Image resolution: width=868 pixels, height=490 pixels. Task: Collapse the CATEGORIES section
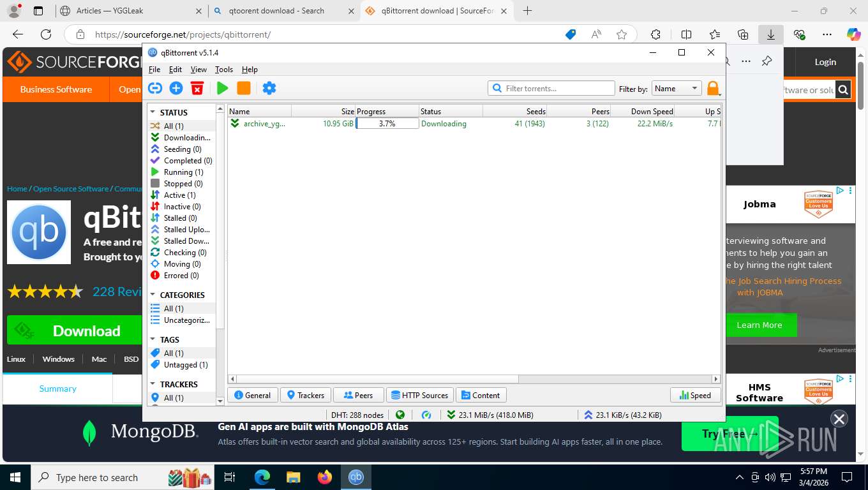tap(153, 295)
